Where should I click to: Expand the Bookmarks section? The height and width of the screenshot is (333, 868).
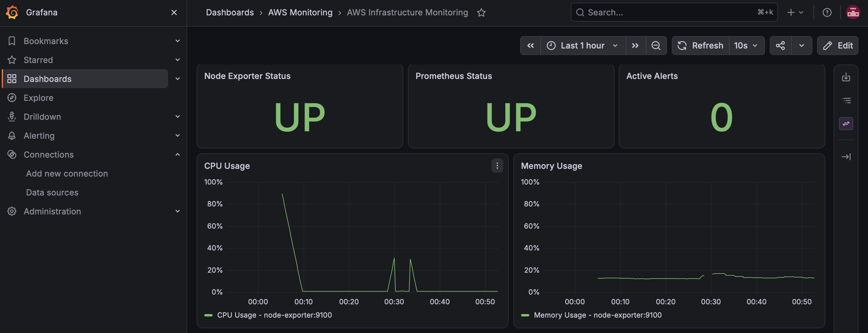click(x=178, y=41)
